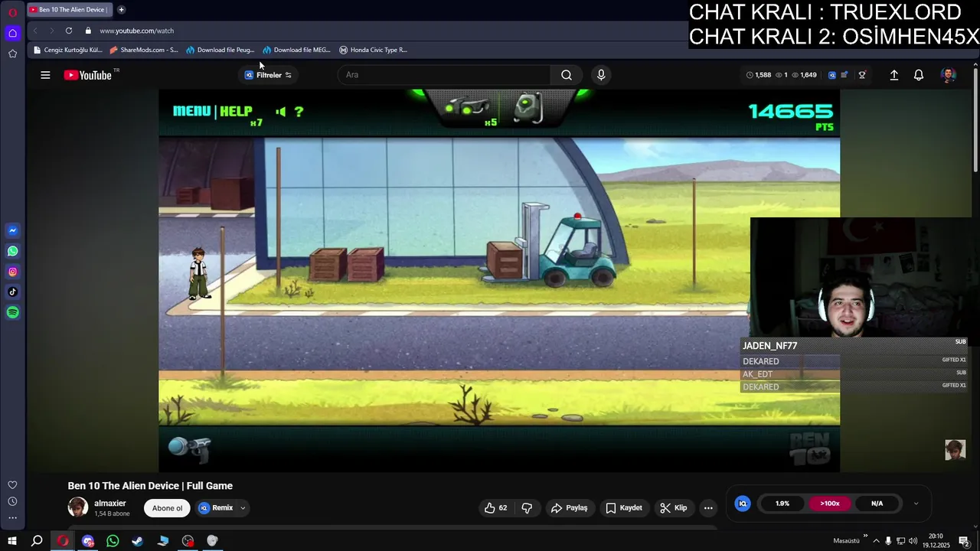This screenshot has height=551, width=980.
Task: Focus the Ara search box
Action: click(x=444, y=75)
